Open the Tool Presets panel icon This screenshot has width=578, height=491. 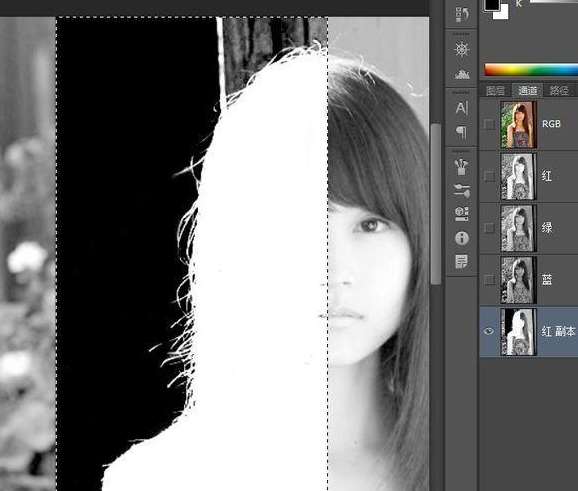click(x=462, y=214)
